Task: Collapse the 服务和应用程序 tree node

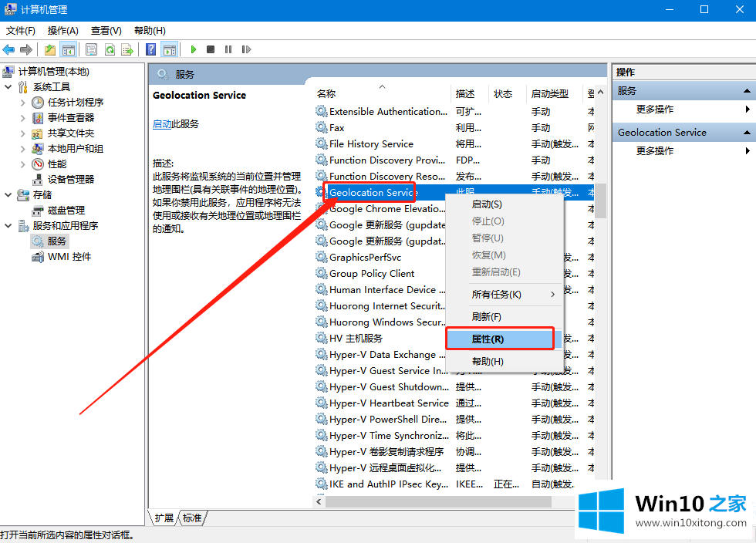Action: [x=8, y=226]
